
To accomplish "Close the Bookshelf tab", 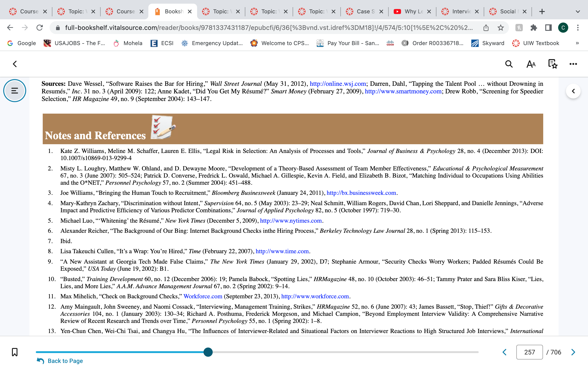I will [190, 11].
